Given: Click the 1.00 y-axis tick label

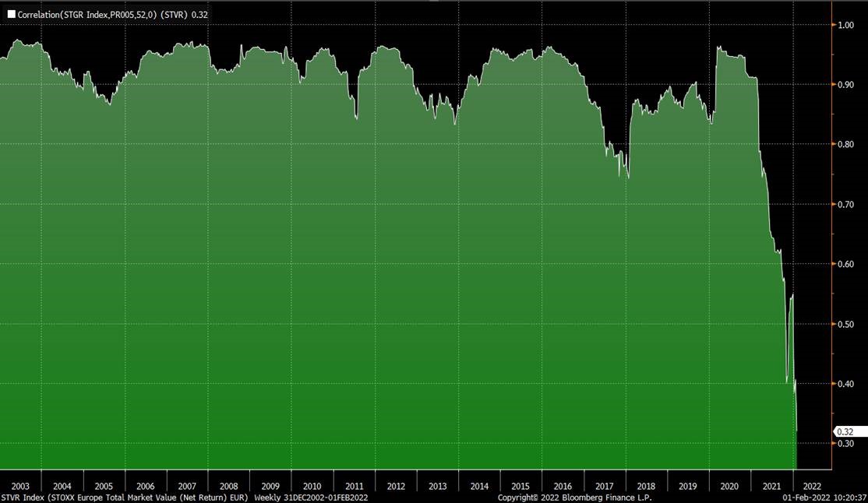Looking at the screenshot, I should (846, 25).
